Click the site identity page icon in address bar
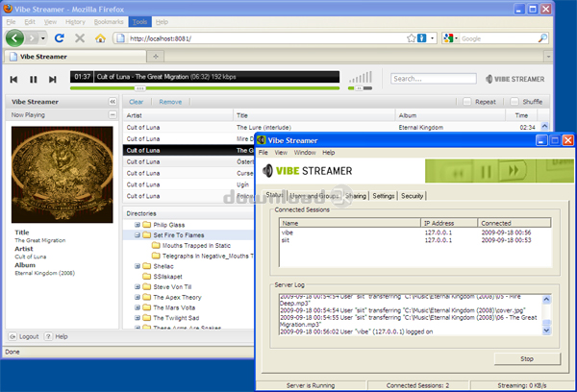 click(x=121, y=38)
